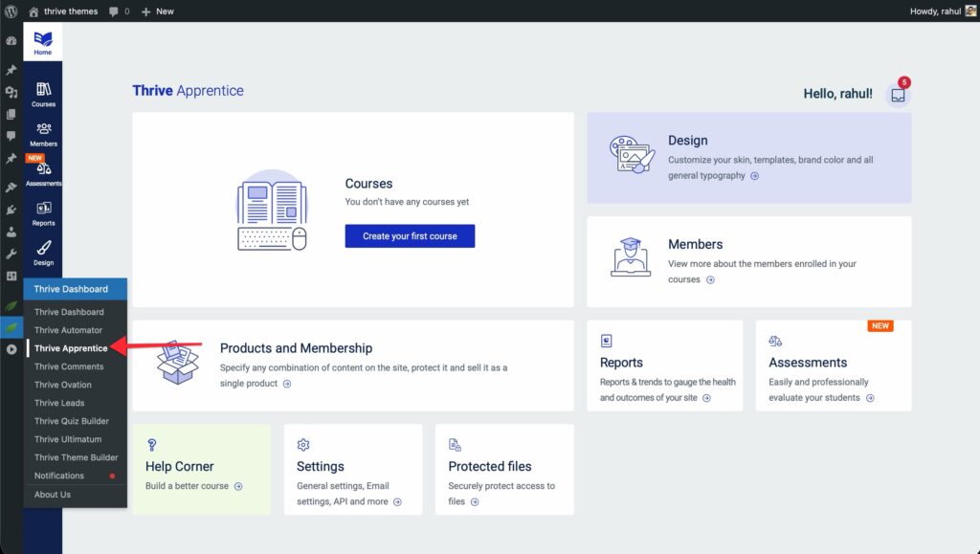This screenshot has width=980, height=554.
Task: Click the Home icon in Apprentice sidebar
Action: 43,43
